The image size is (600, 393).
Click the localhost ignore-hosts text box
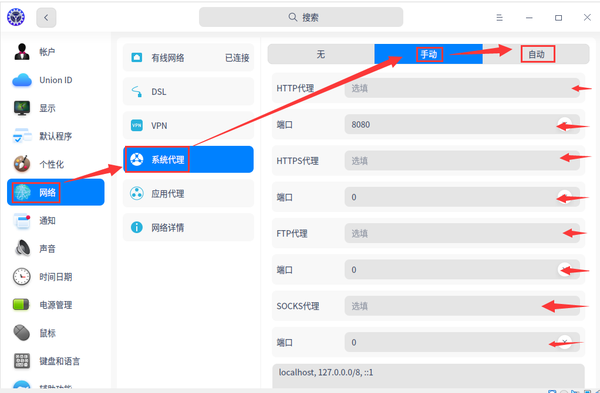(429, 377)
